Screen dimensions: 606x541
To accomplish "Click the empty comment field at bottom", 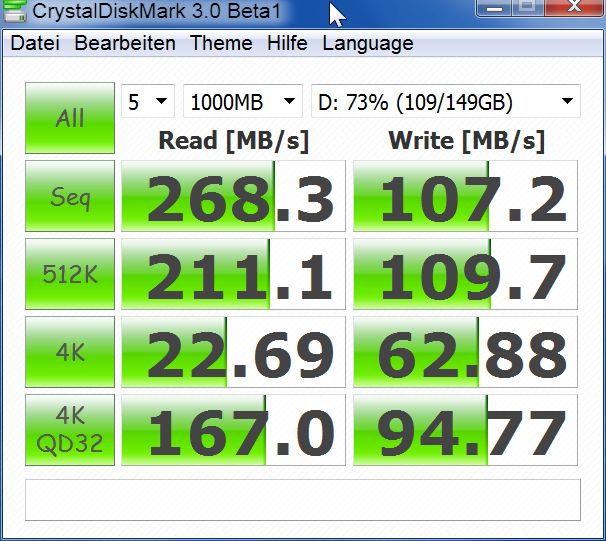I will pos(303,500).
